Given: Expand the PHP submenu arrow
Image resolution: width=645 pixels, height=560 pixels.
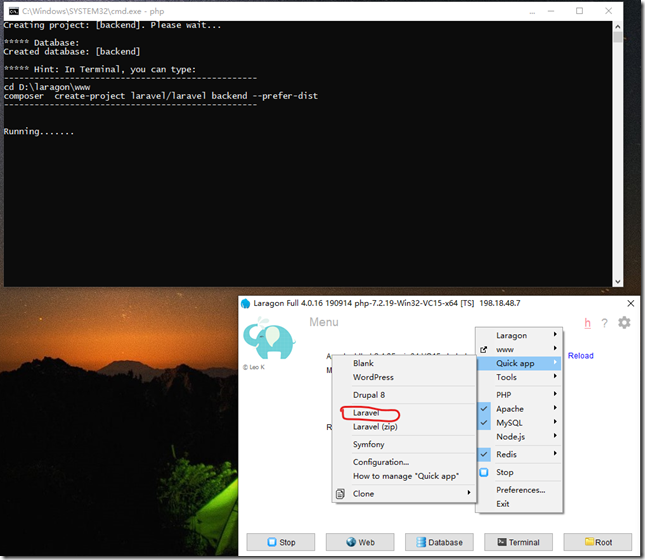Looking at the screenshot, I should click(555, 394).
